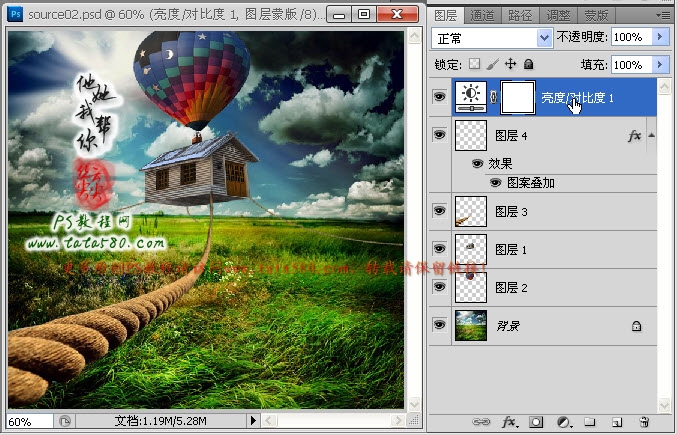Viewport: 677px width, 435px height.
Task: Click the resize grip at the document window's corner
Action: (414, 420)
